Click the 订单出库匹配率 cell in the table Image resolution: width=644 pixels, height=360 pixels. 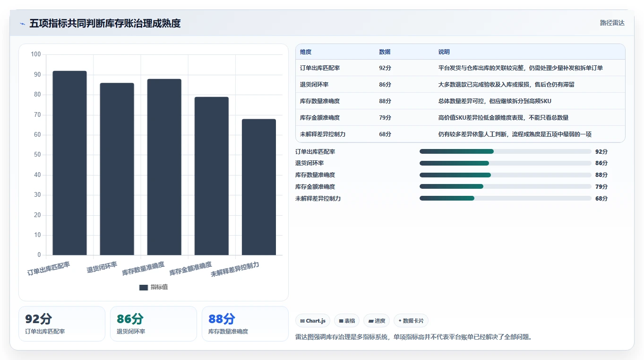[320, 68]
